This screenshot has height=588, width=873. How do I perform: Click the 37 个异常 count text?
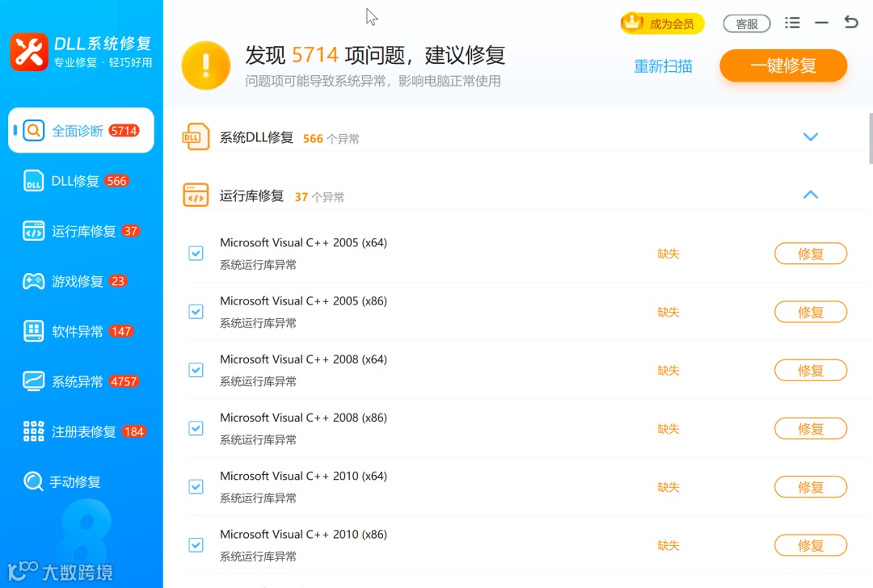(319, 197)
